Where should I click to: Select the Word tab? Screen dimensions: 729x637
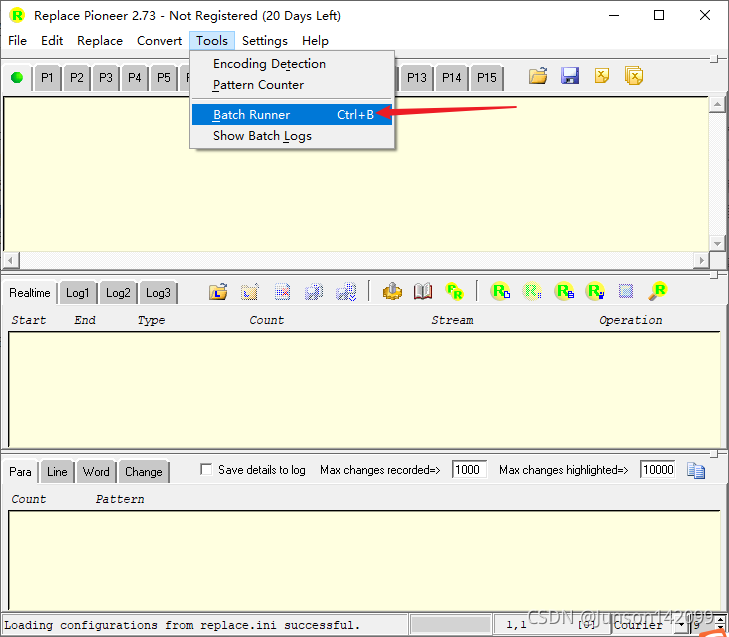96,472
